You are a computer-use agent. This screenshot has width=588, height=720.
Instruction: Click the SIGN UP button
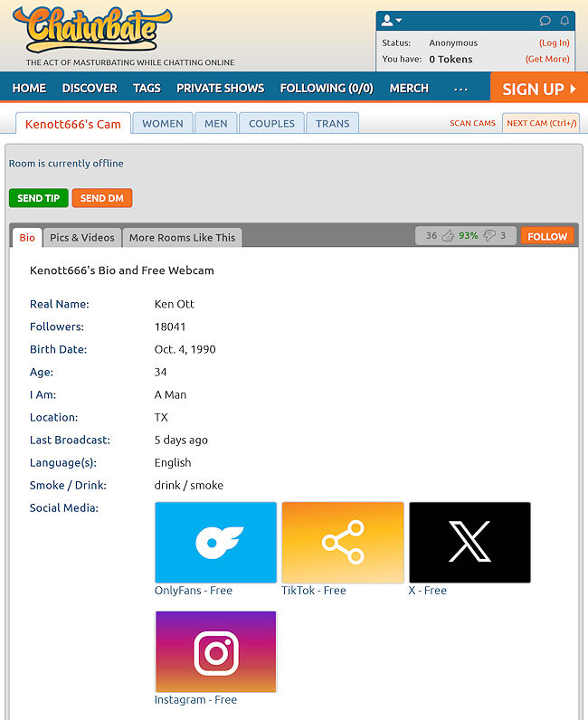click(x=539, y=88)
